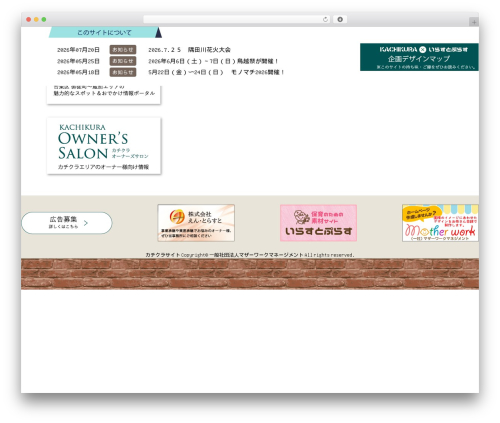
Task: Open the 株式会社えん・とらすと ad banner
Action: 196,223
